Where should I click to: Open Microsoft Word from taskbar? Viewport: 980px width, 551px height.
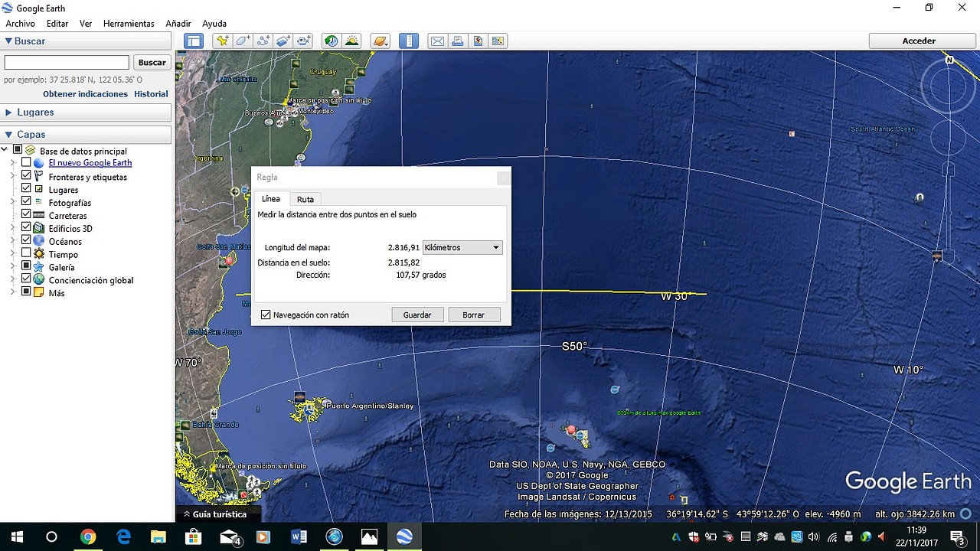click(299, 536)
